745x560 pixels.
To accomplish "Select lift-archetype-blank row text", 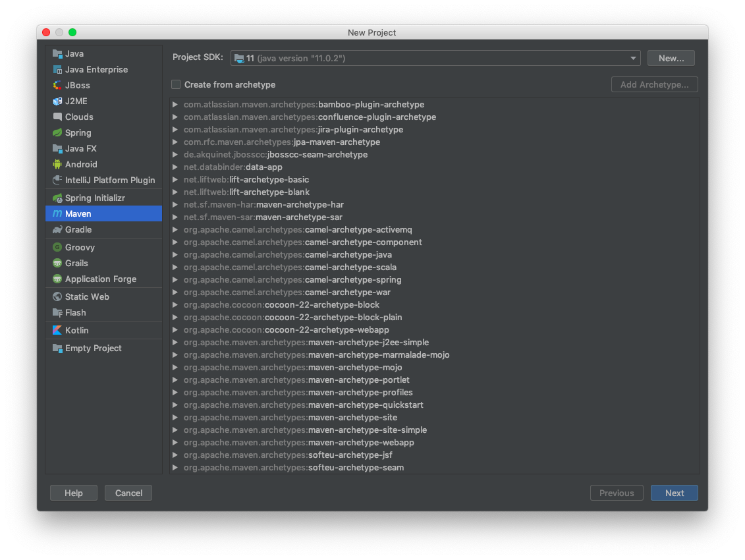I will click(246, 192).
